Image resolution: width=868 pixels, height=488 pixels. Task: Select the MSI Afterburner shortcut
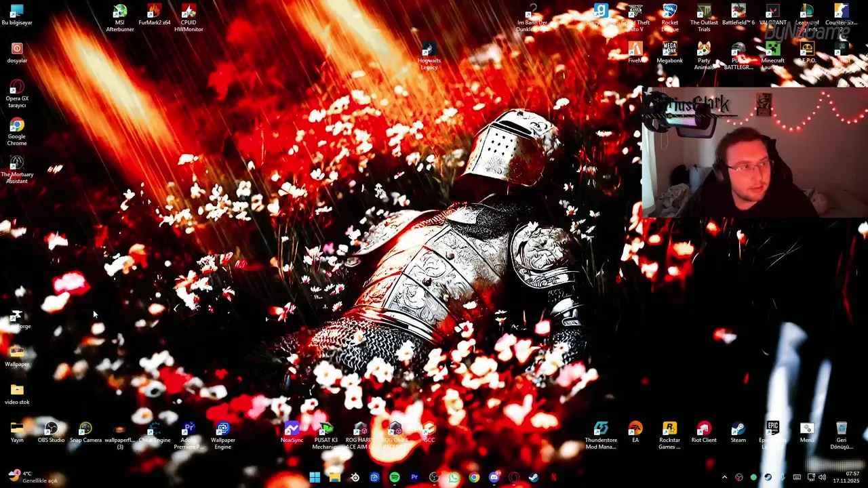pyautogui.click(x=120, y=18)
